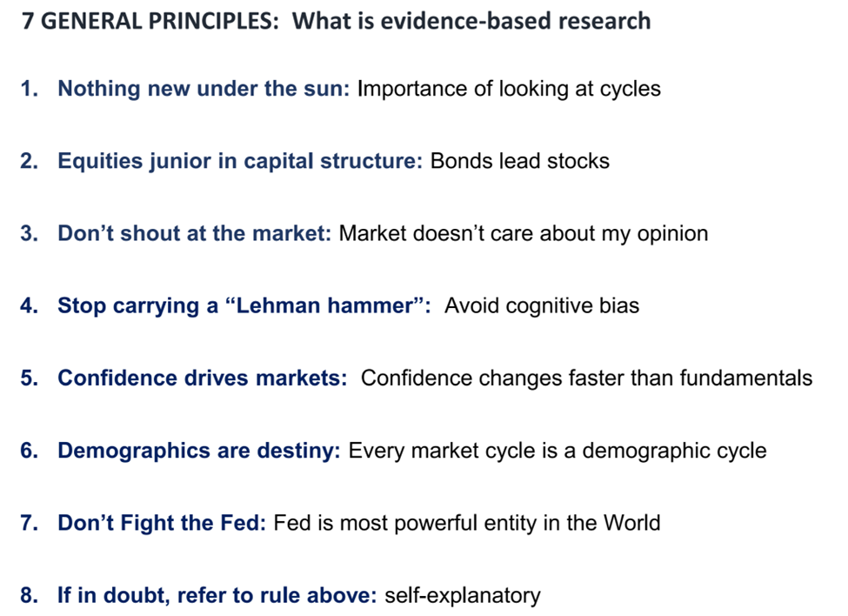The image size is (848, 616).
Task: Select 'Don't shout at the market' heading
Action: (x=194, y=234)
